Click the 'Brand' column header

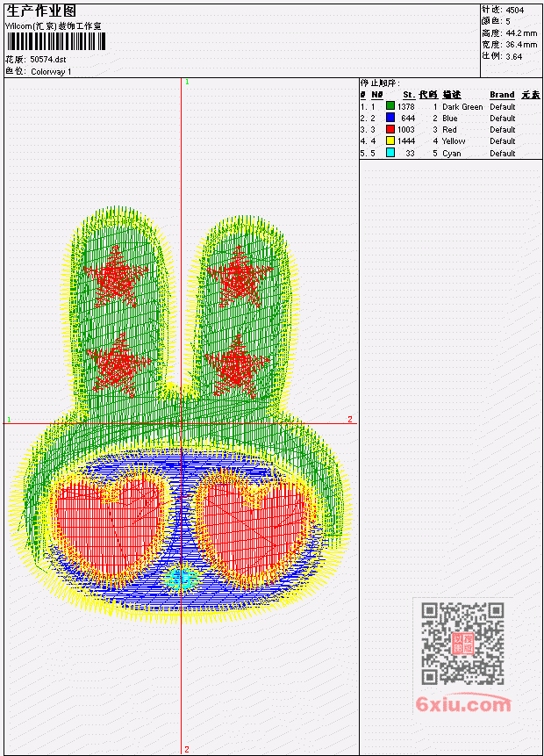pyautogui.click(x=502, y=95)
